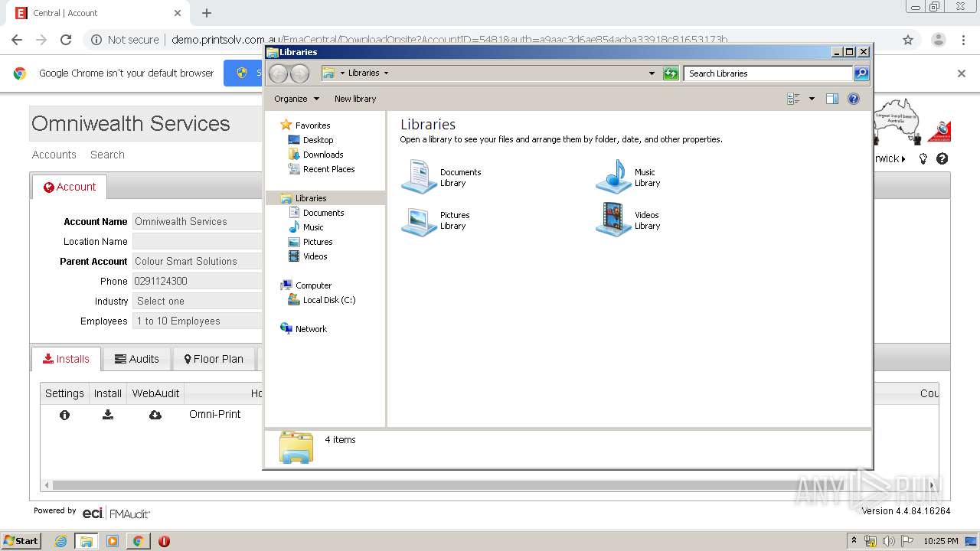Click the red security icon in taskbar

(164, 541)
